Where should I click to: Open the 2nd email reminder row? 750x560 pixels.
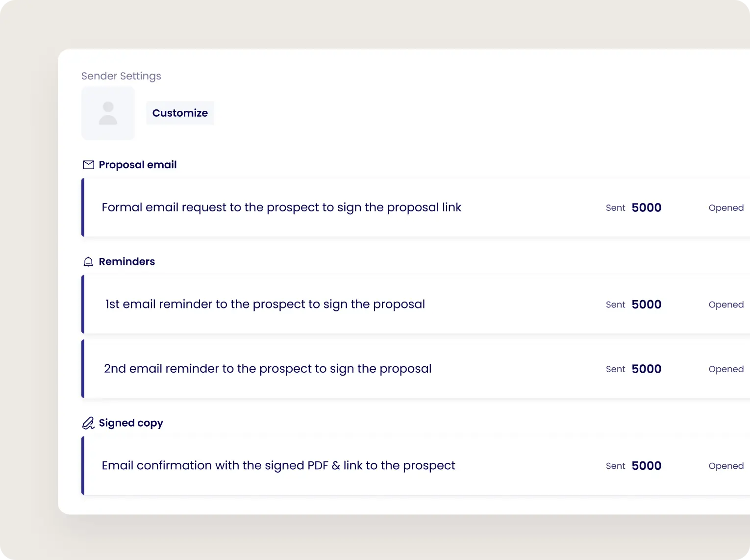[x=416, y=369]
